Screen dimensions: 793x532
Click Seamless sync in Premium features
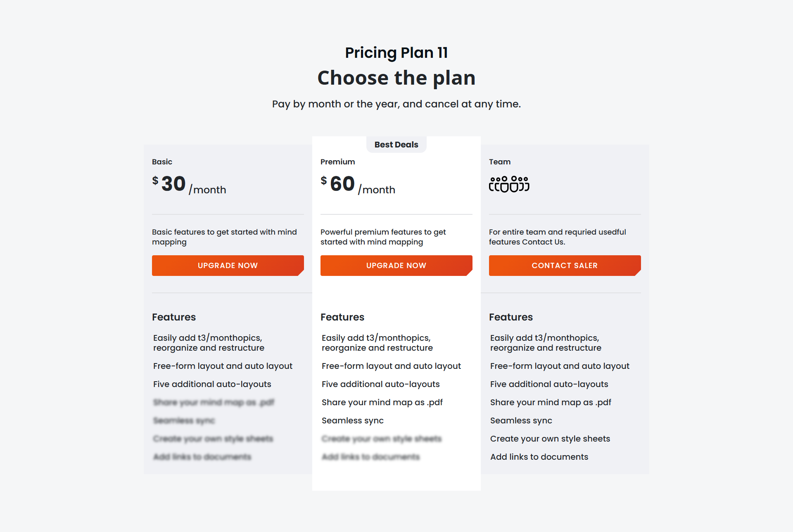[x=353, y=420]
